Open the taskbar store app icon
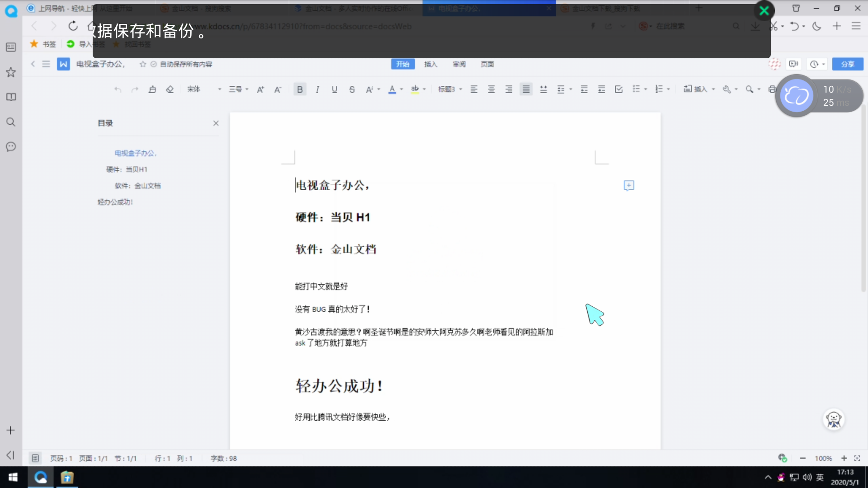This screenshot has width=868, height=488. tap(67, 477)
